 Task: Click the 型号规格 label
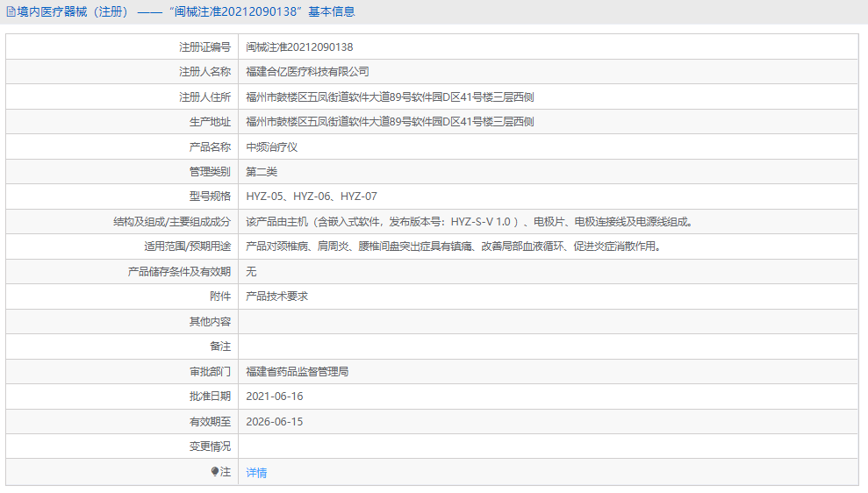[x=210, y=196]
